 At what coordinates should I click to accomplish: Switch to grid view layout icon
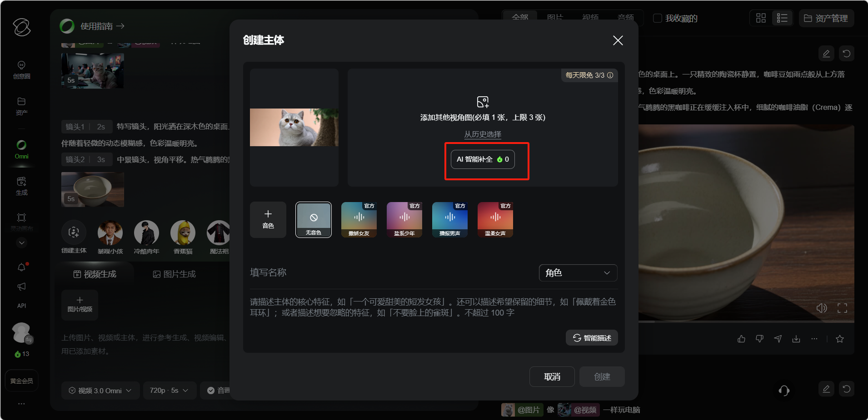(761, 18)
